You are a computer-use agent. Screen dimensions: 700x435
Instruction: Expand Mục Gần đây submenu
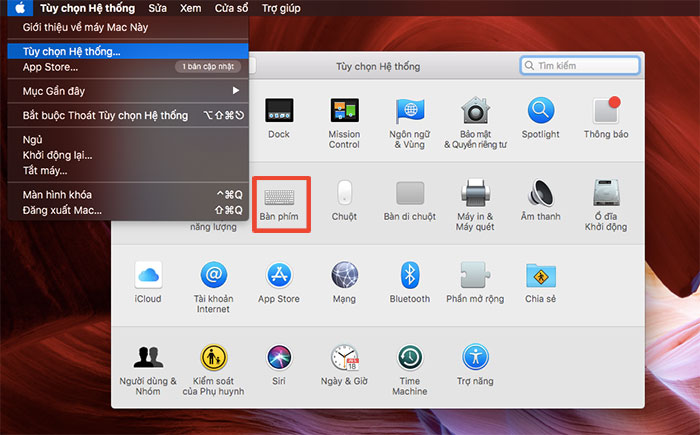tap(128, 91)
